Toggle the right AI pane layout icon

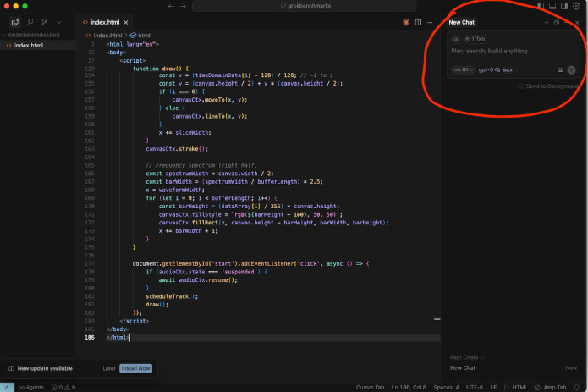(564, 6)
